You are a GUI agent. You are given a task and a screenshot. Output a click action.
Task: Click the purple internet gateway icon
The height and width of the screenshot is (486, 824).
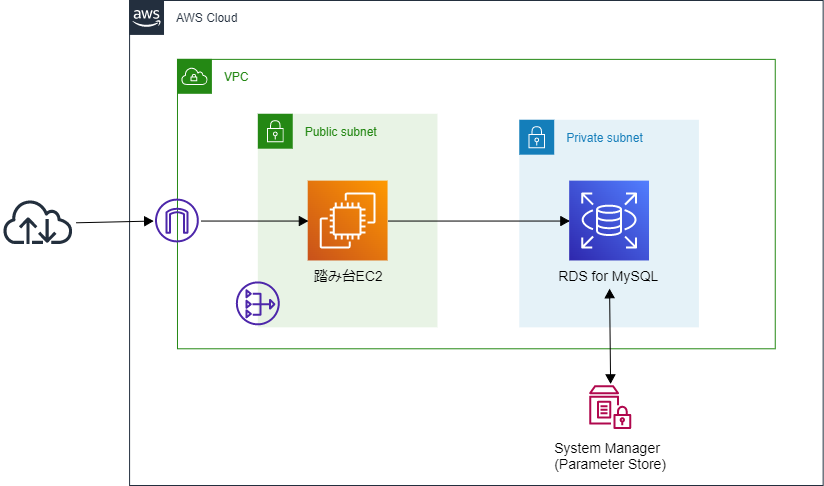click(x=178, y=220)
